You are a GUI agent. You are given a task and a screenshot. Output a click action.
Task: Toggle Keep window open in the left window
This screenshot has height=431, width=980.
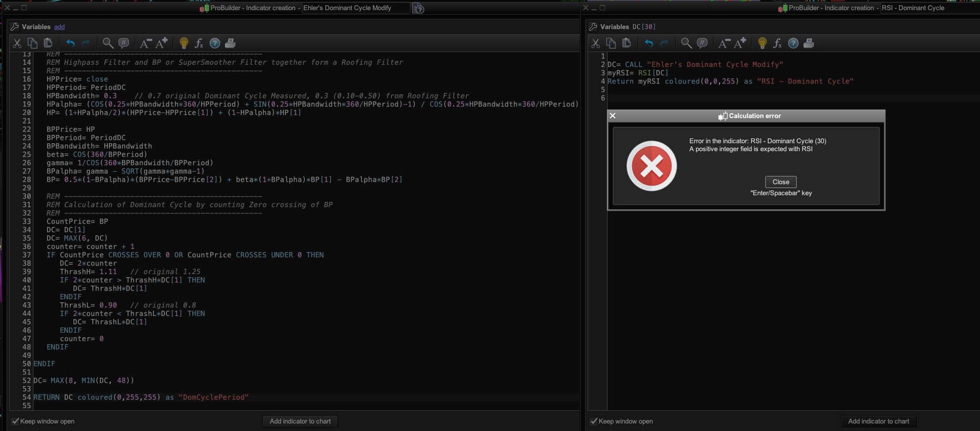click(x=15, y=421)
